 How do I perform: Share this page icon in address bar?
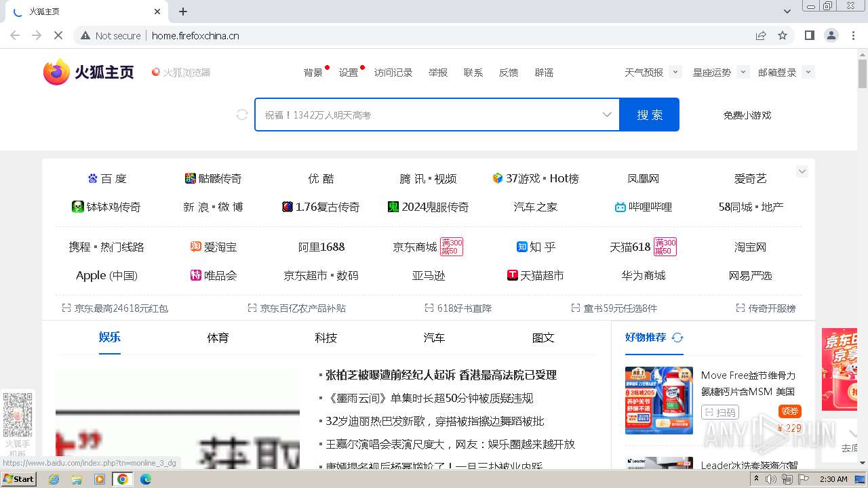[761, 36]
